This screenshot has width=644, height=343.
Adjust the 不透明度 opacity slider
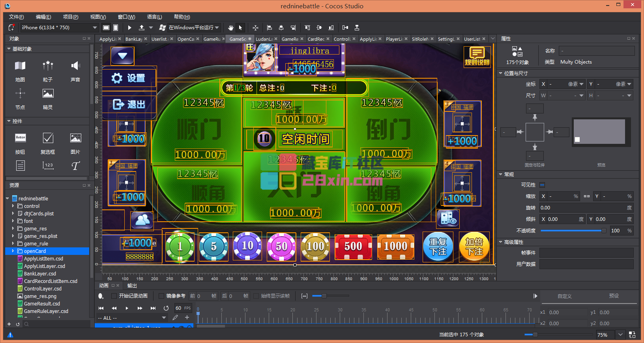603,231
